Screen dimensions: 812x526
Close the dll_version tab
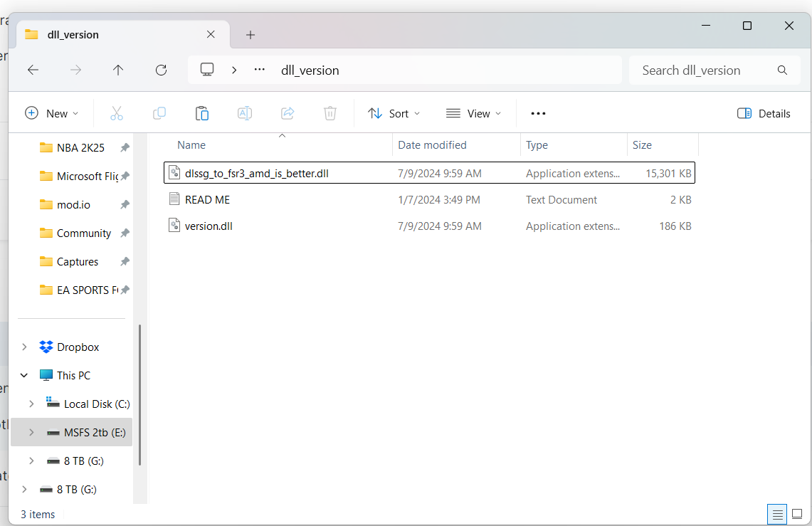pos(211,34)
